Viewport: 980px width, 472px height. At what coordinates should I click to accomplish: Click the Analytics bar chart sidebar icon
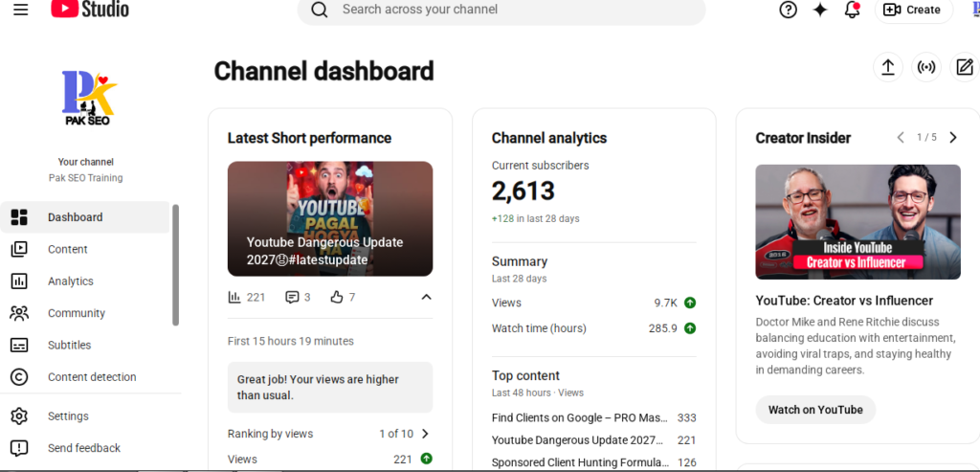point(19,281)
